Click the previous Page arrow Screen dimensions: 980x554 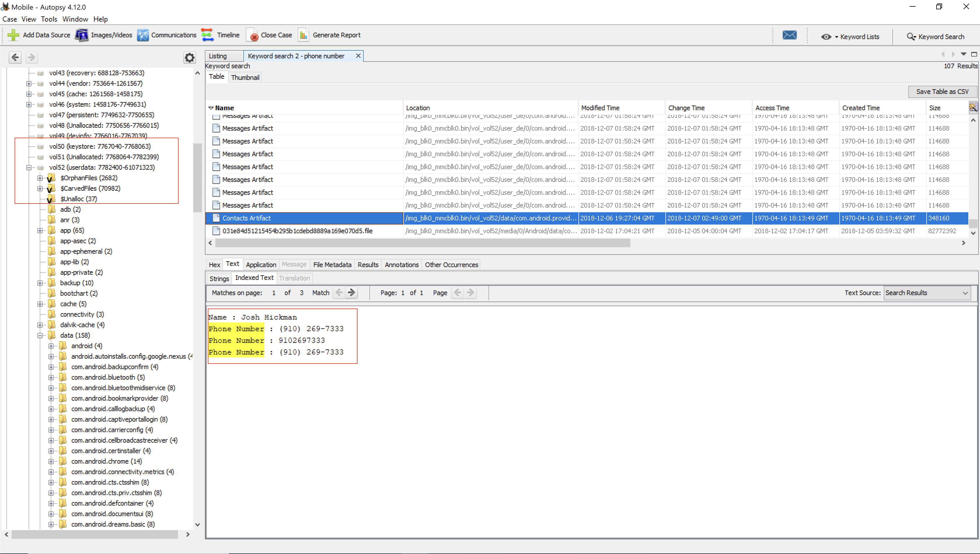coord(458,293)
